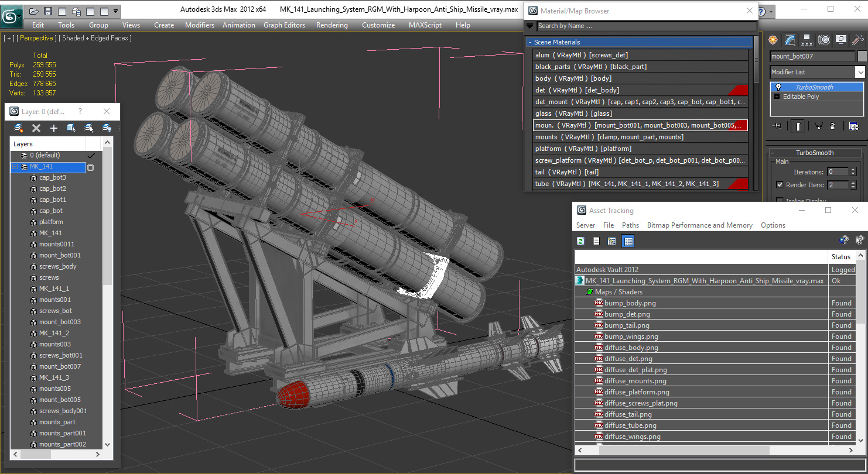Image resolution: width=868 pixels, height=474 pixels.
Task: Open the Edit menu
Action: pos(38,25)
